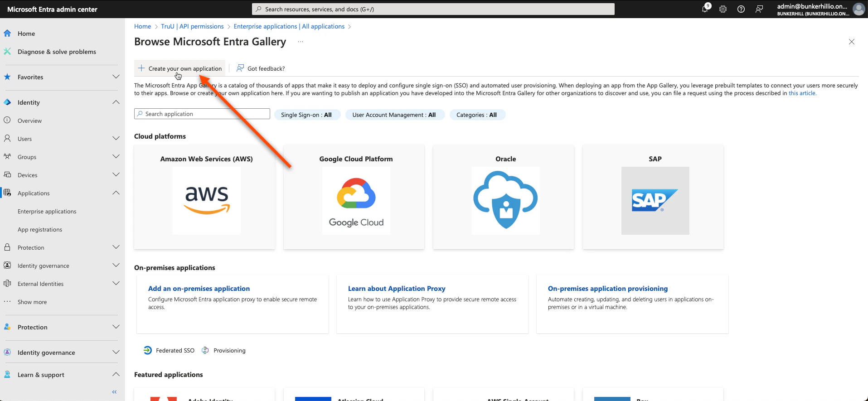The height and width of the screenshot is (401, 868).
Task: Open the 'this article' link
Action: click(x=802, y=93)
